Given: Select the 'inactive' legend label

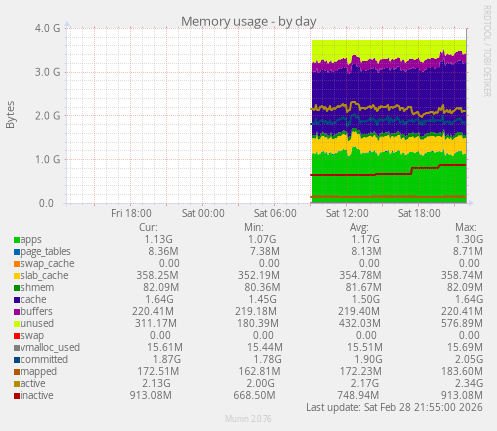Looking at the screenshot, I should (x=37, y=395).
